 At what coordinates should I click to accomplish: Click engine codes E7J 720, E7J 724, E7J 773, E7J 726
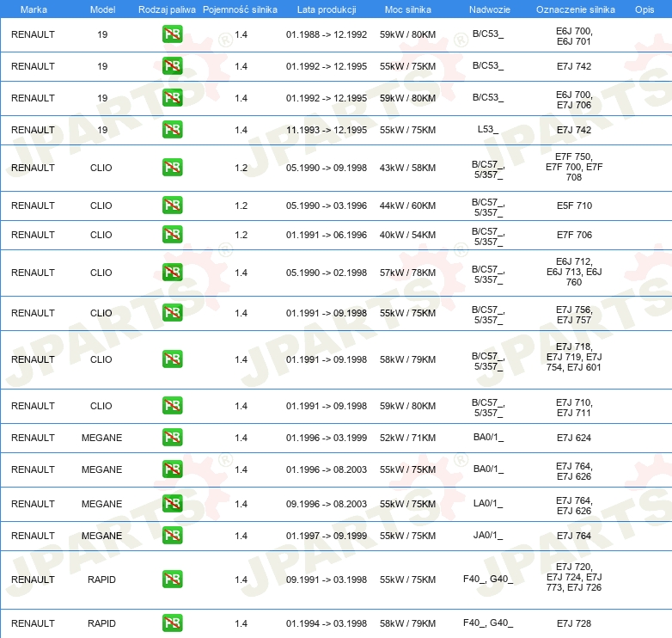coord(574,577)
